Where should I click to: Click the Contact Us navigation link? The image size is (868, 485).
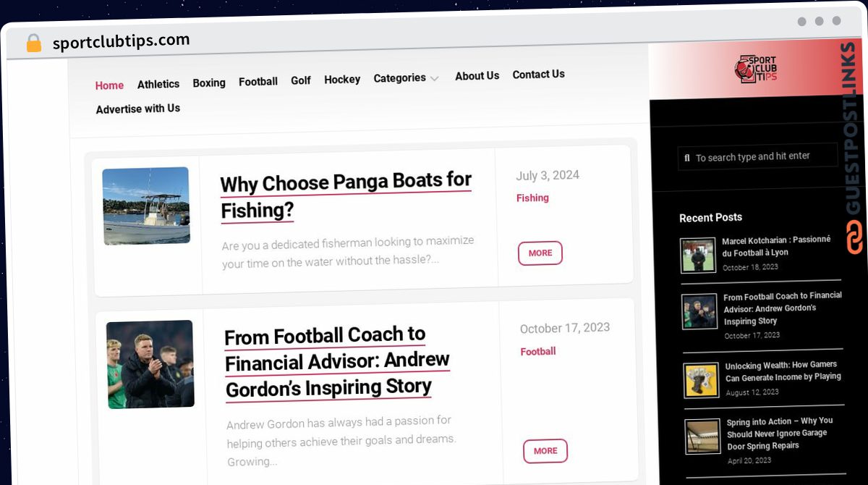coord(539,75)
